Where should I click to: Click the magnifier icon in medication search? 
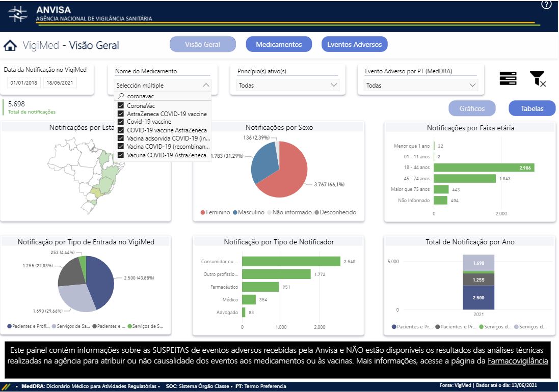click(121, 96)
